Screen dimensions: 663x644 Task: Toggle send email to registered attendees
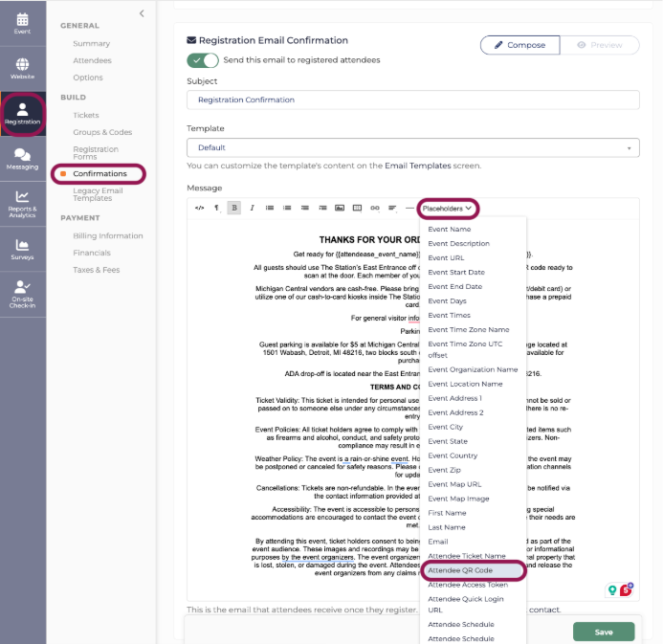coord(203,60)
